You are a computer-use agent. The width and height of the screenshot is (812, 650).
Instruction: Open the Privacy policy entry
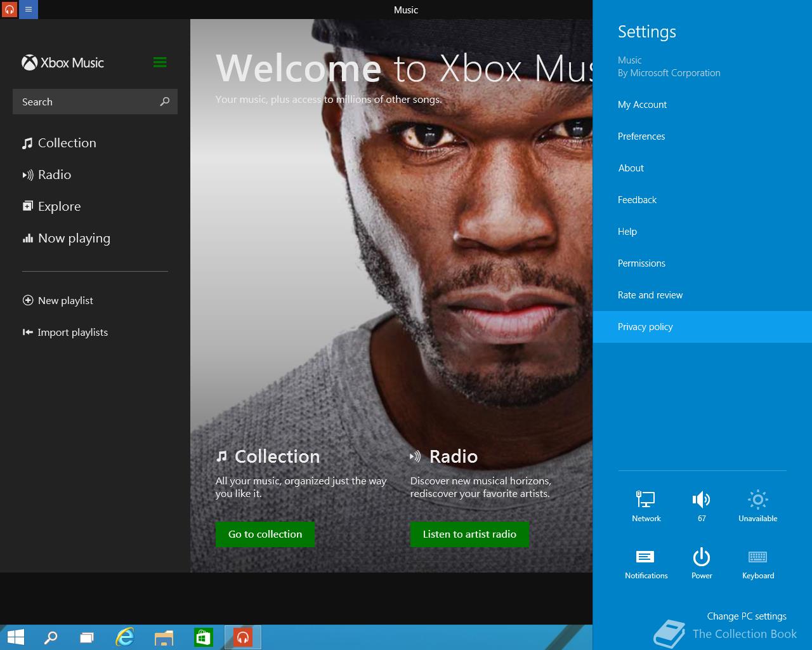702,327
